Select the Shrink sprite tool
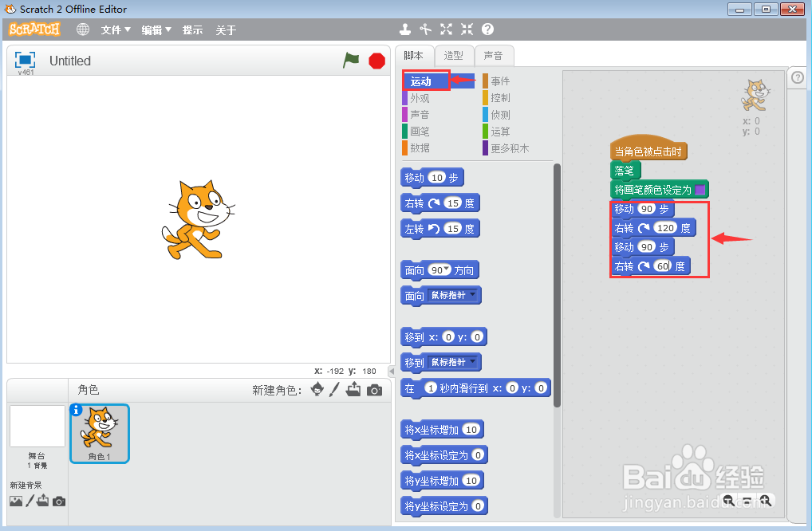This screenshot has height=531, width=812. click(467, 29)
